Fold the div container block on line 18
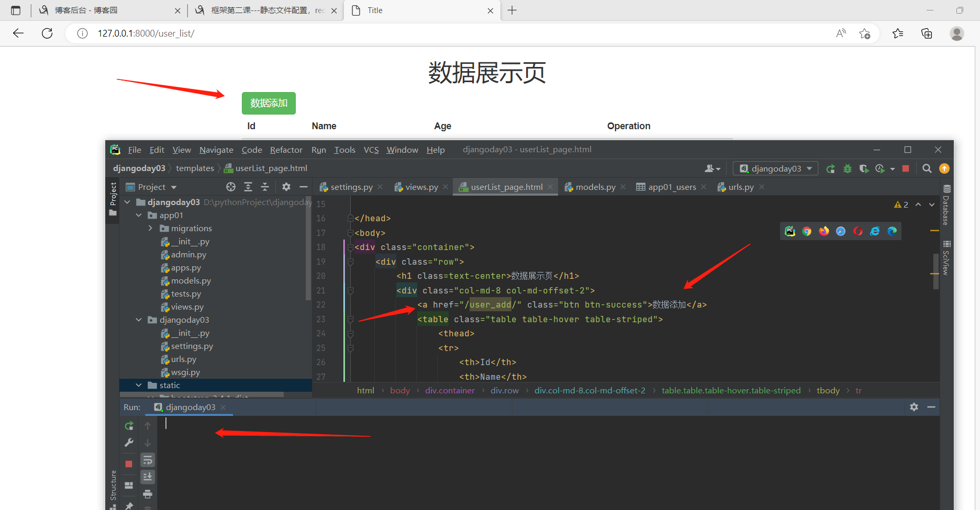The height and width of the screenshot is (510, 980). [350, 247]
